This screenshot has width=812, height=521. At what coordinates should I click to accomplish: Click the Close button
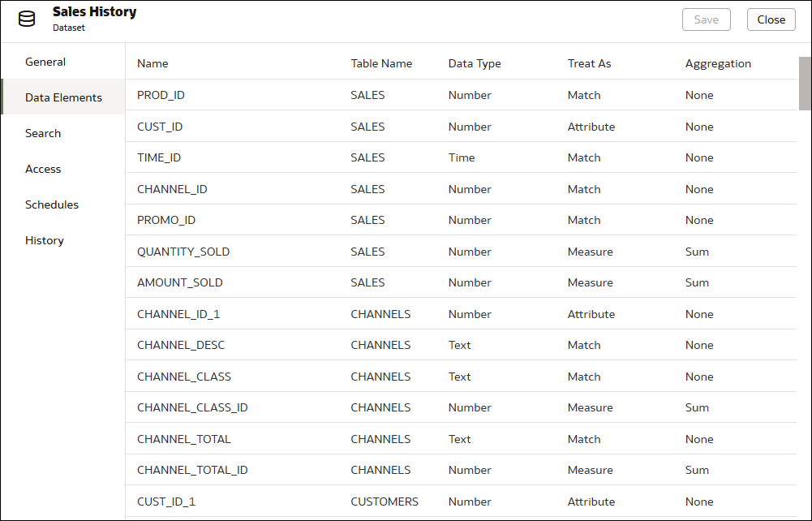[x=770, y=19]
